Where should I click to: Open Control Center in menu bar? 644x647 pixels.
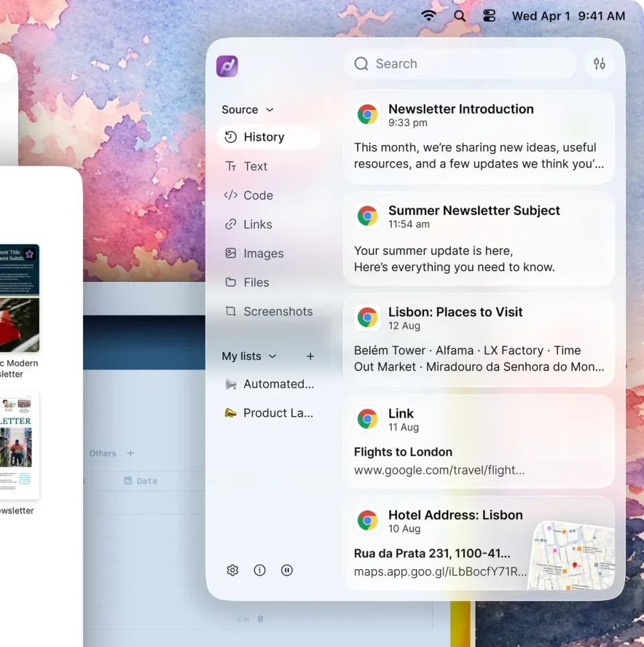[x=489, y=15]
